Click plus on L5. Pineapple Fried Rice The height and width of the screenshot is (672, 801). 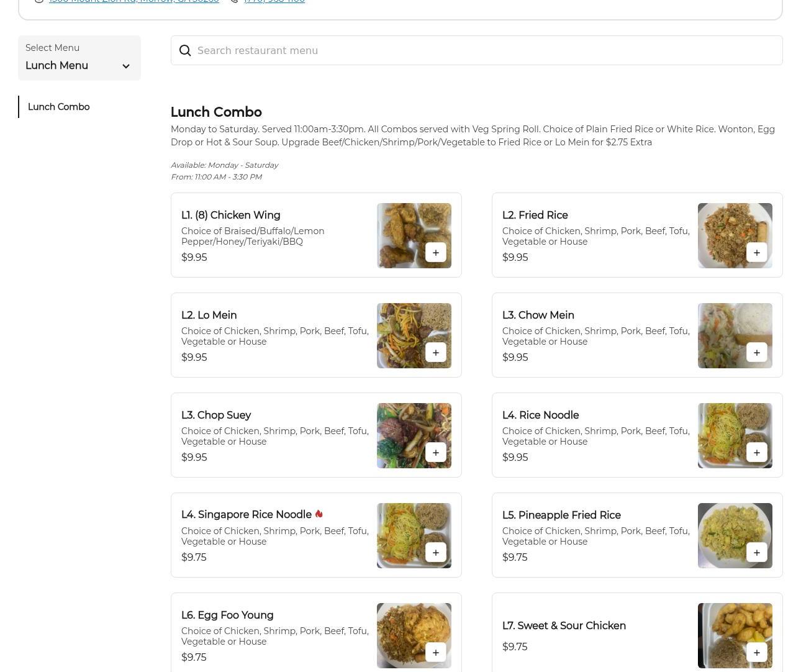[756, 553]
